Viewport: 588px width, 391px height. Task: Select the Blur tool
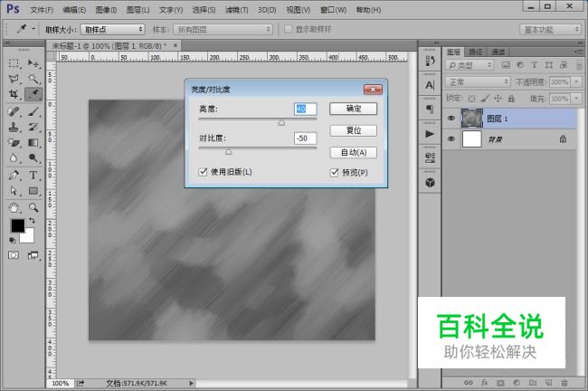pos(14,158)
